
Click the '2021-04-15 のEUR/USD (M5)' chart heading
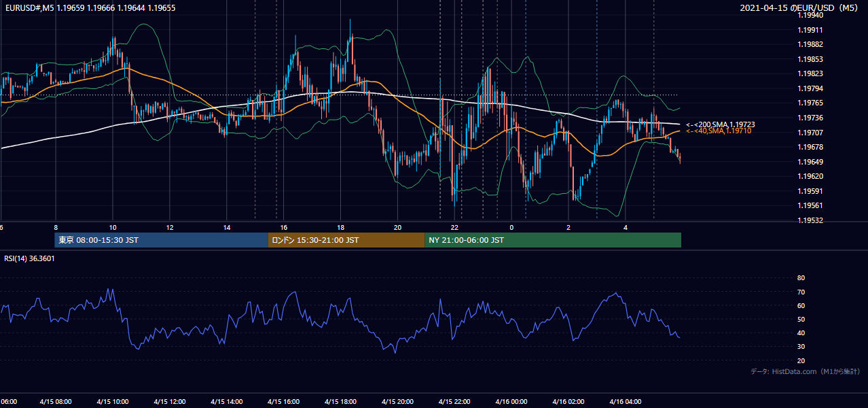pyautogui.click(x=799, y=8)
